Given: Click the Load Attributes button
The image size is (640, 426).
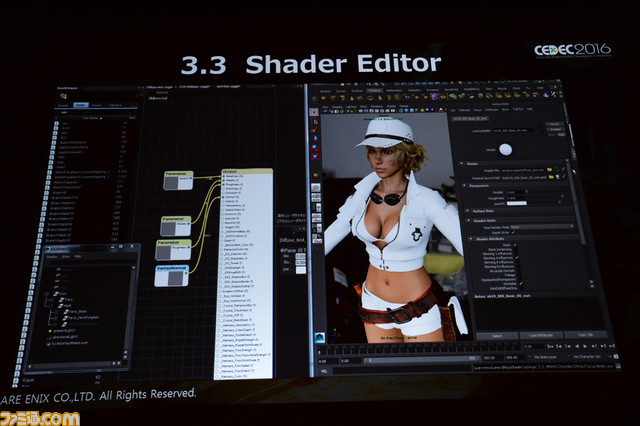Looking at the screenshot, I should pos(541,335).
